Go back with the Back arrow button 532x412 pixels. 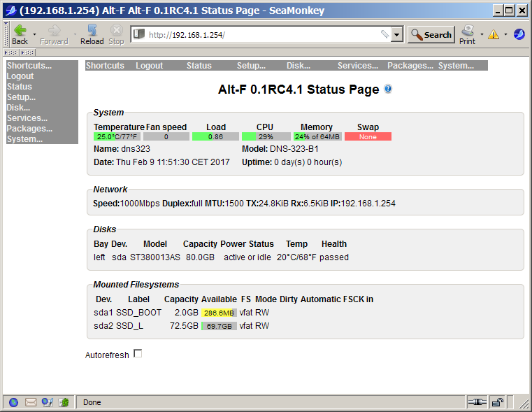pos(20,34)
